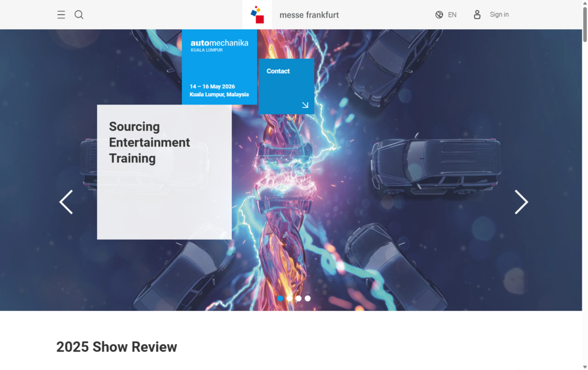Open the hamburger navigation menu
The height and width of the screenshot is (370, 588).
pos(61,14)
